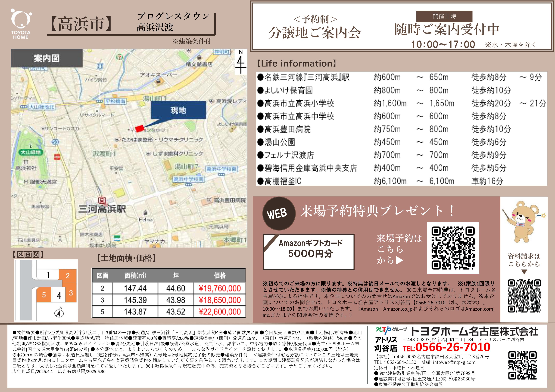Click the Amazonギフトカード 5000円分 box
This screenshot has width=555, height=392.
point(309,252)
